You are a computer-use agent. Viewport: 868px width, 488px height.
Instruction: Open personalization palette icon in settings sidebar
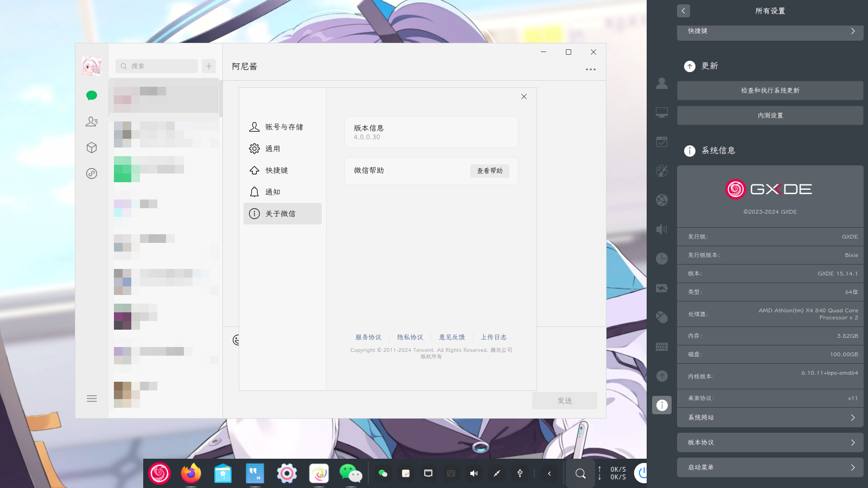(662, 171)
